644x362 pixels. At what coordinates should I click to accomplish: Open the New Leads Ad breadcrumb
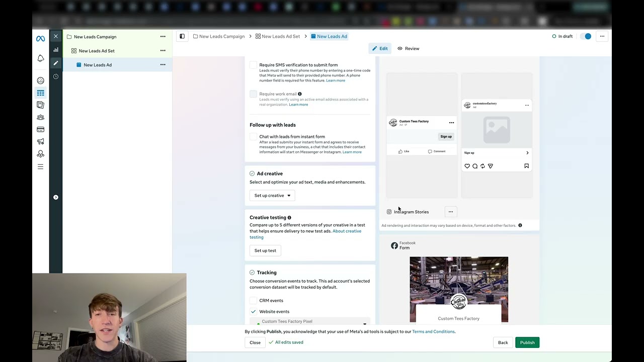[x=329, y=36]
